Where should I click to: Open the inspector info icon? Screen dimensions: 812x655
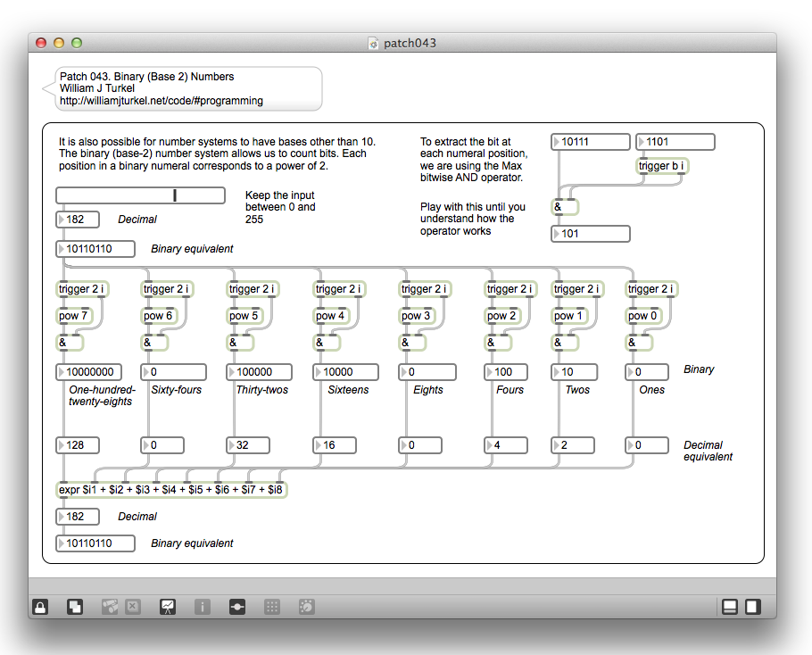coord(203,607)
